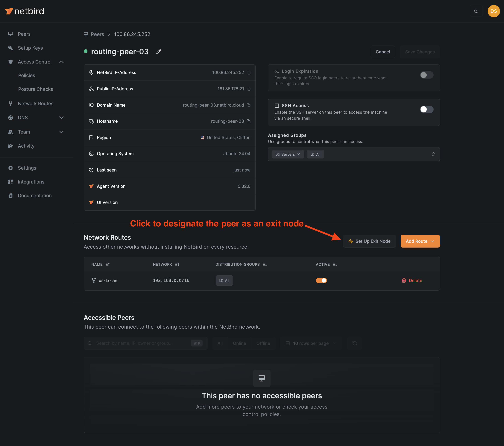The image size is (504, 446).
Task: Open the Policies page under Access Control
Action: 27,75
